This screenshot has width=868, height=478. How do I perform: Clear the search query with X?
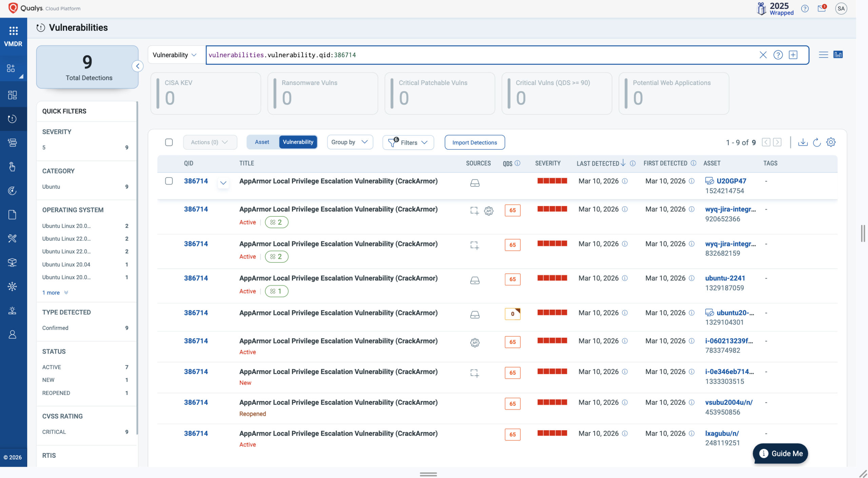(763, 55)
